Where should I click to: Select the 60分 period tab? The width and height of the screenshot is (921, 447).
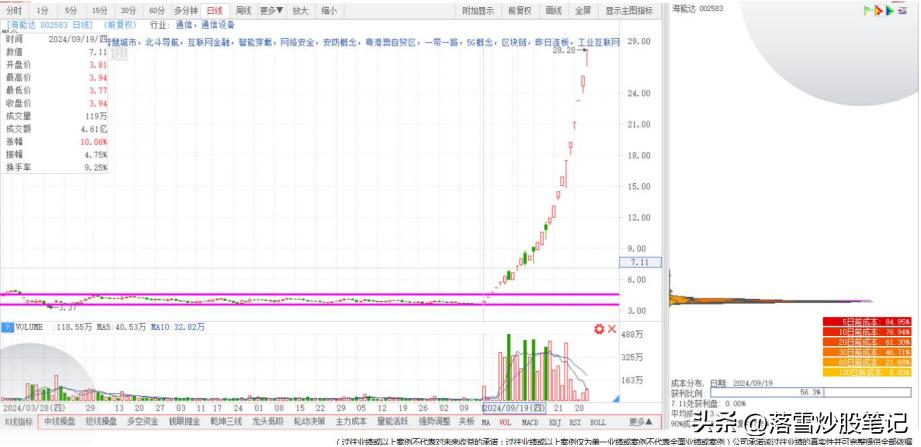156,11
